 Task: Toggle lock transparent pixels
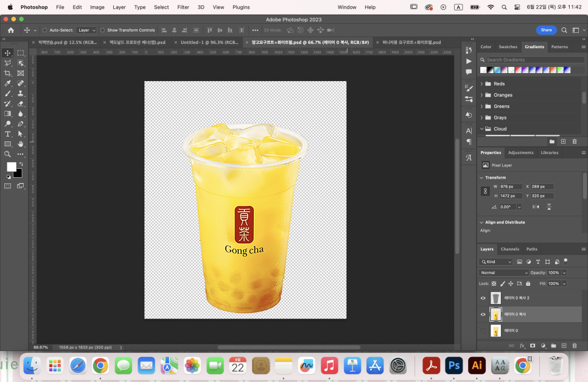pos(494,284)
